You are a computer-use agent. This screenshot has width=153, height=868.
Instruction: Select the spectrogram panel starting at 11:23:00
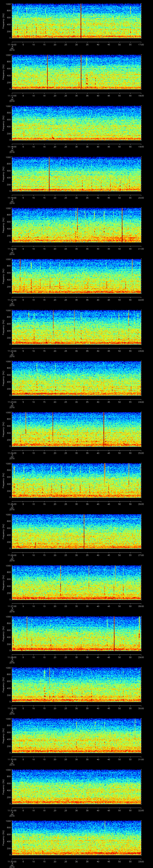(77, 378)
